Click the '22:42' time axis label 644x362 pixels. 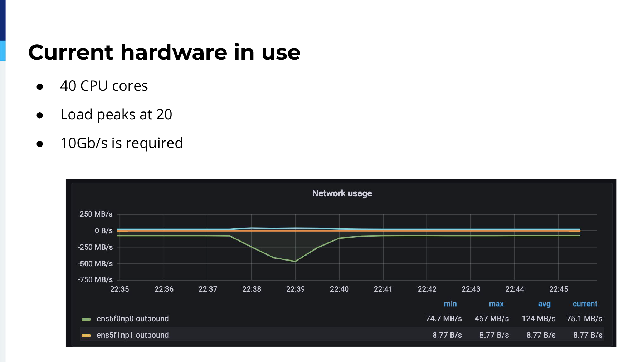pyautogui.click(x=427, y=289)
